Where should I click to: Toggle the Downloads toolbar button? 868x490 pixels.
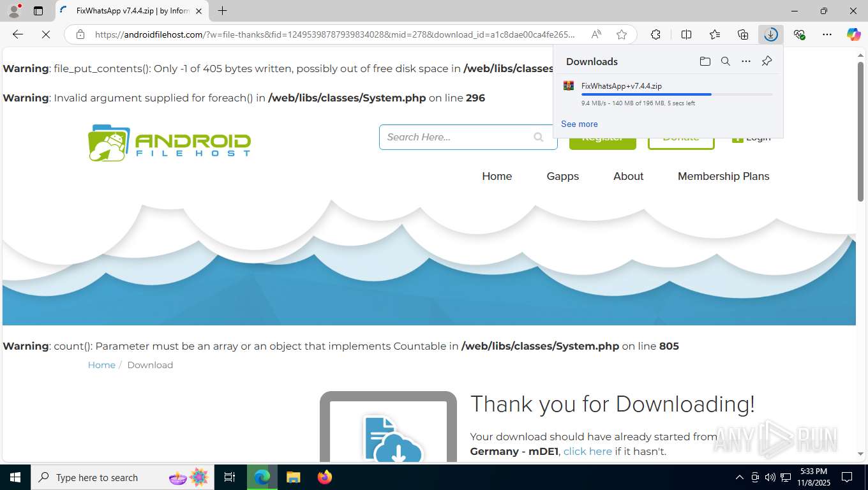(x=771, y=34)
